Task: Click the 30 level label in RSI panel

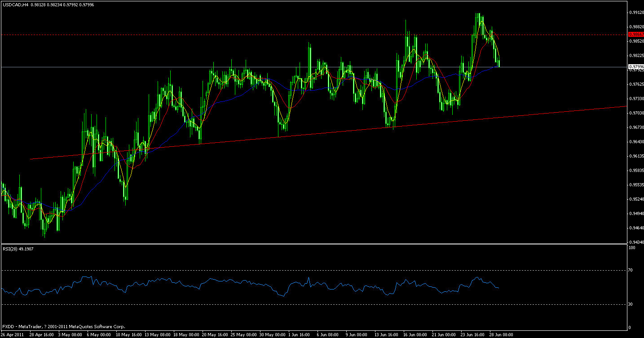Action: (631, 303)
